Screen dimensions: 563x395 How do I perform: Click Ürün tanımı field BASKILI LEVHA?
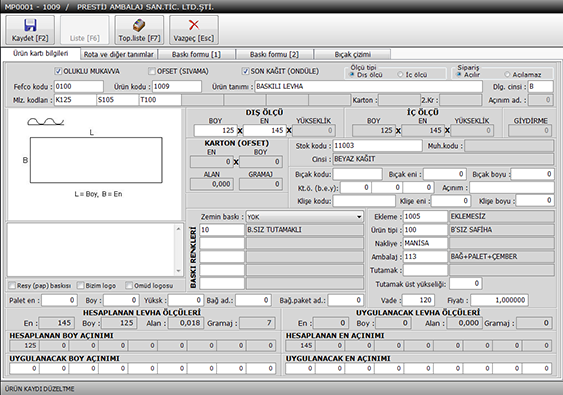pos(368,87)
